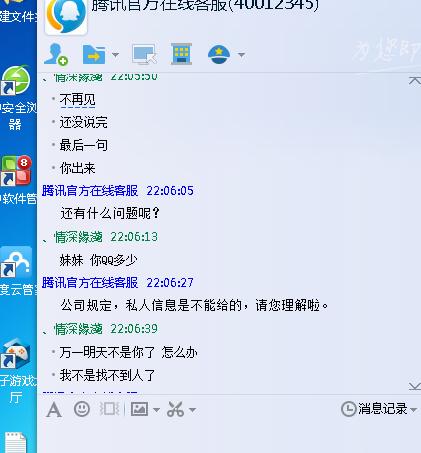This screenshot has height=453, width=421.
Task: Click the message 最后一句
Action: coord(84,145)
